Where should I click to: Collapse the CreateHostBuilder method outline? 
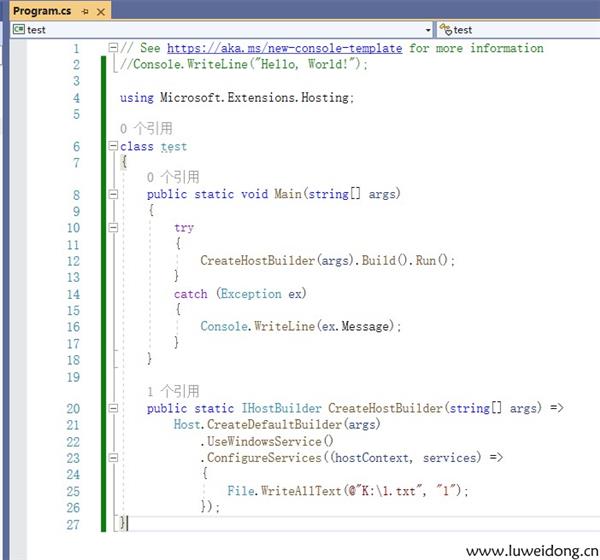point(113,409)
